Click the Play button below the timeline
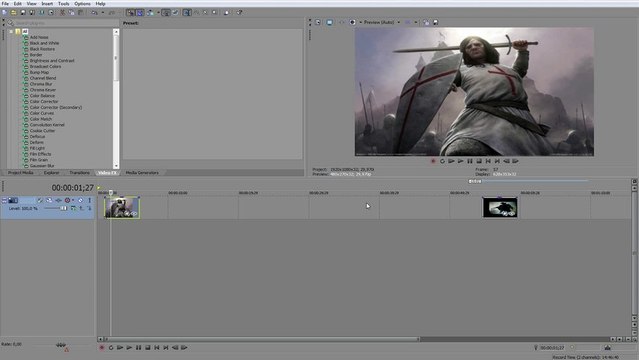The height and width of the screenshot is (360, 639). coord(129,347)
